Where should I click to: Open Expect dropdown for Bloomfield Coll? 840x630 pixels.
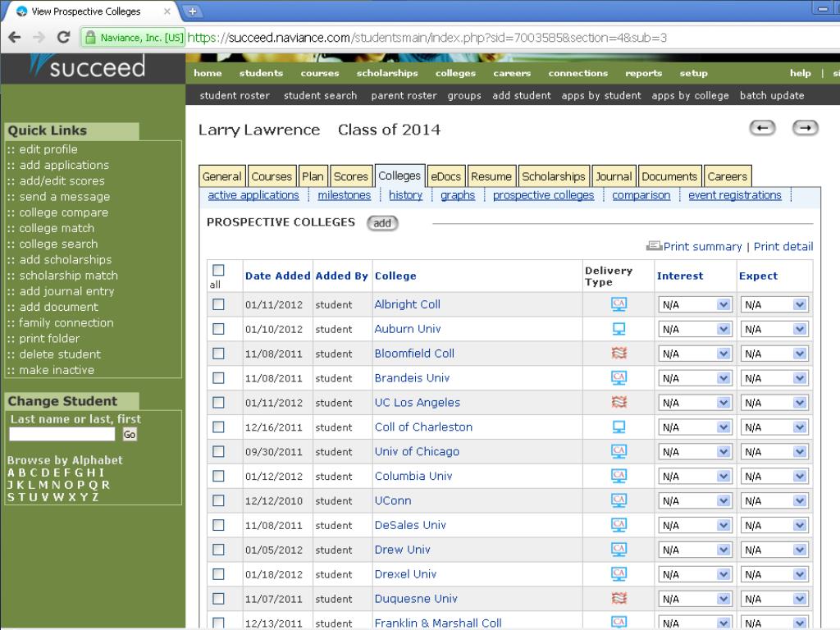pyautogui.click(x=774, y=354)
